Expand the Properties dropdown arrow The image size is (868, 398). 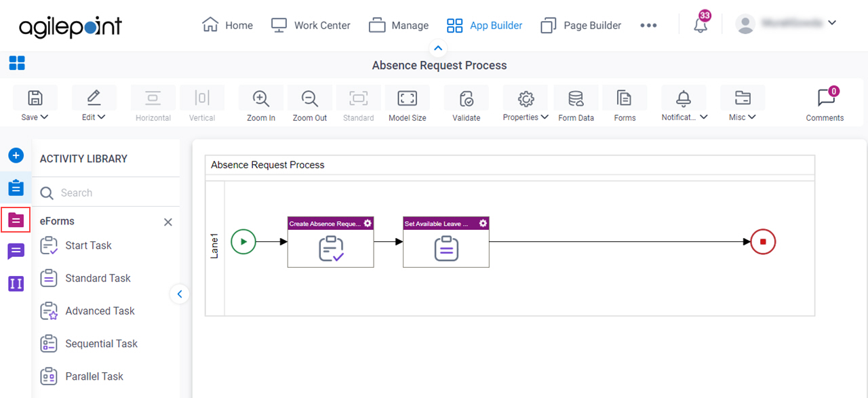(545, 117)
